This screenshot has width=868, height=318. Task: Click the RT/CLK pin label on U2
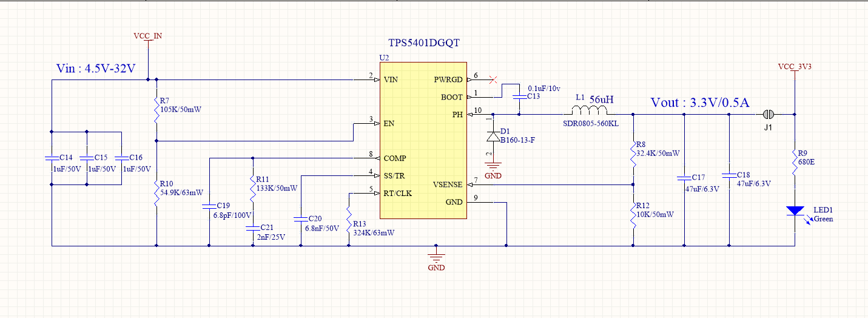tap(399, 193)
